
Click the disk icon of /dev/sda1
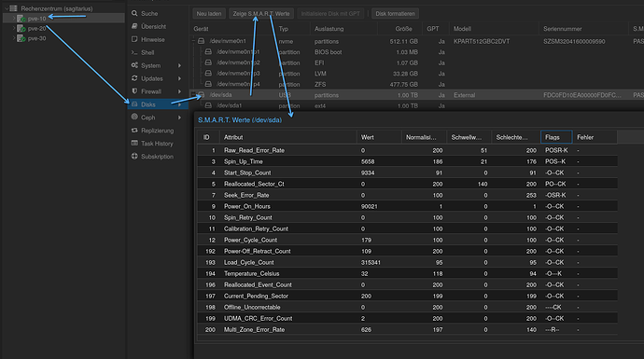208,105
